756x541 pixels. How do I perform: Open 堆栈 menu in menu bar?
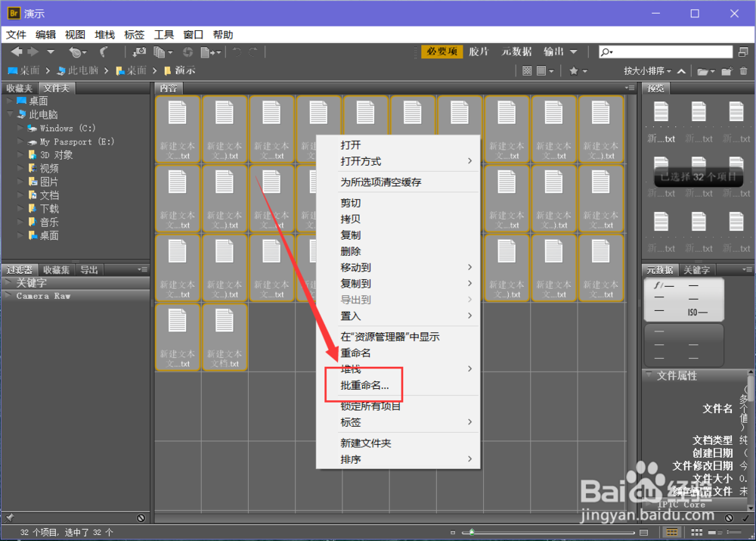[104, 35]
